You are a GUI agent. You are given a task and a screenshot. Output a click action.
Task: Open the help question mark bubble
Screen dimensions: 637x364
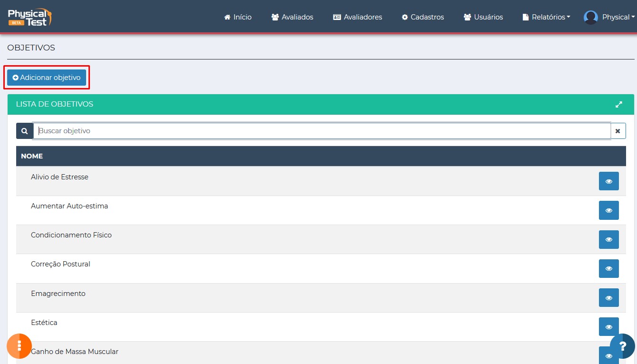pyautogui.click(x=622, y=346)
